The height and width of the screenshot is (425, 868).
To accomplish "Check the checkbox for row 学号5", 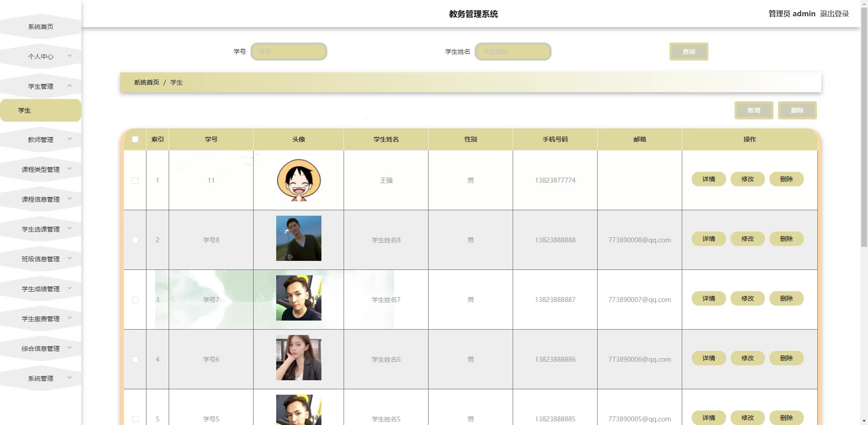I will pyautogui.click(x=135, y=419).
